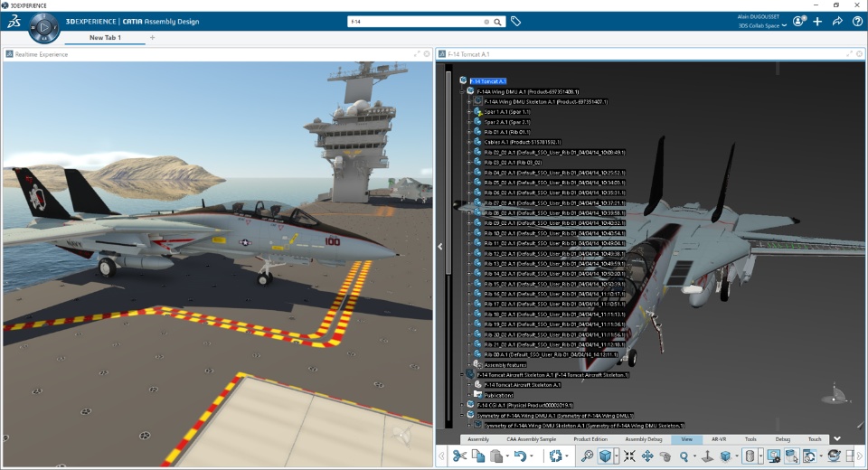
Task: Toggle maximize on Realtime Experience panel
Action: 416,54
